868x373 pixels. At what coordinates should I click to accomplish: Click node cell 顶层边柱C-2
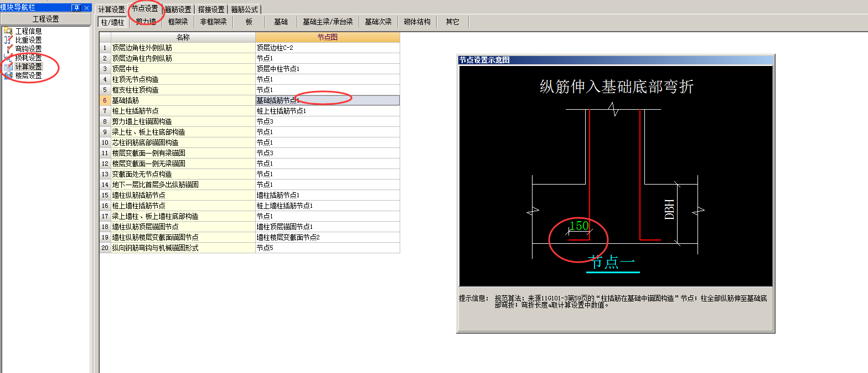click(328, 48)
